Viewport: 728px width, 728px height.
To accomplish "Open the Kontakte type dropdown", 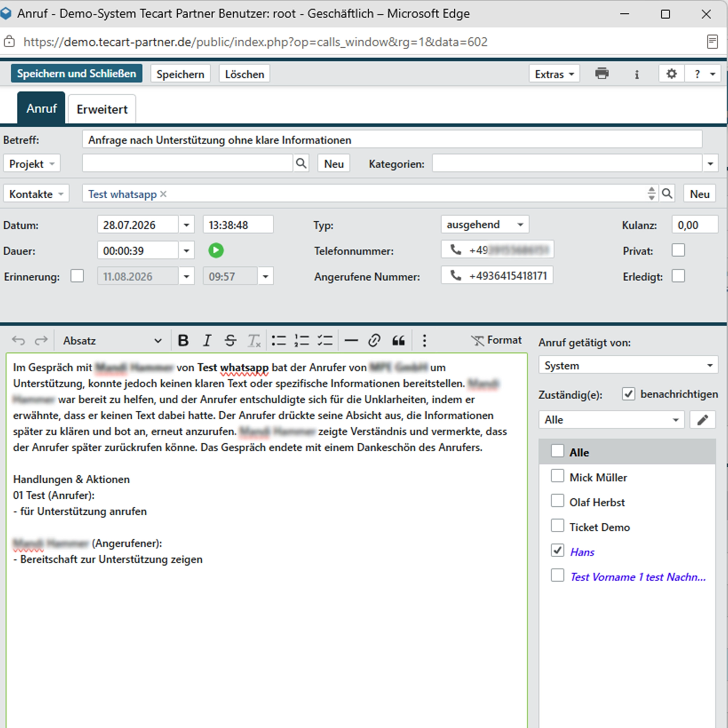I will (x=36, y=194).
